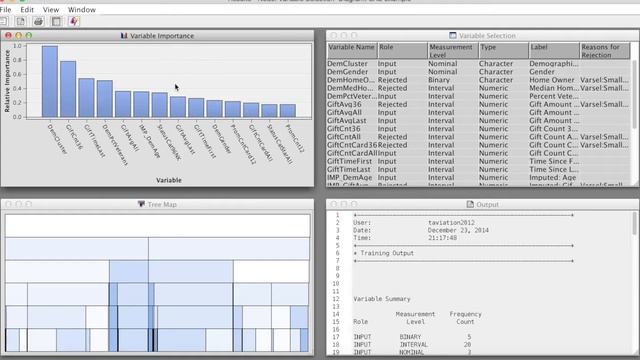Click the 'Variable Summary' line in Output
Screen dimensions: 640x360
382,299
